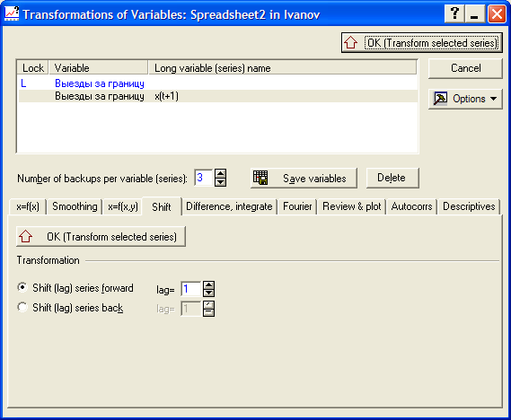Open the Review & plot tab
Image resolution: width=511 pixels, height=420 pixels.
coord(352,206)
